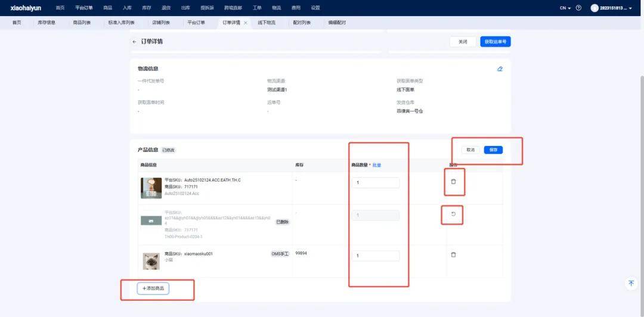Open thumbnail of Auto25102124.Acc product
Screen dimensions: 644x317
coord(151,188)
